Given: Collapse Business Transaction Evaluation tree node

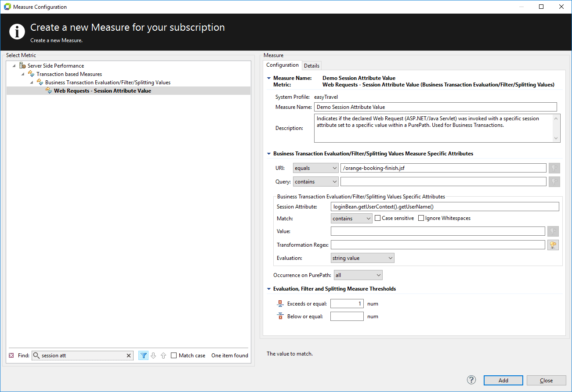Looking at the screenshot, I should [x=32, y=82].
